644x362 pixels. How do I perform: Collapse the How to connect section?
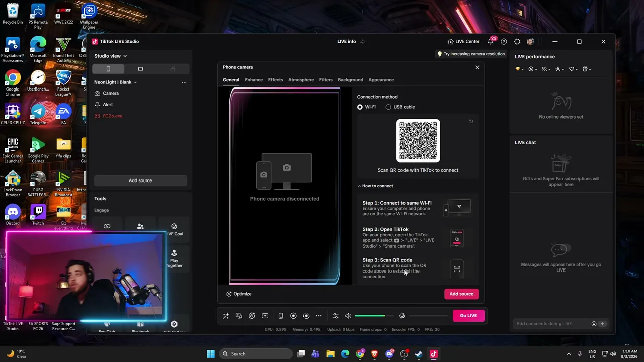coord(375,186)
